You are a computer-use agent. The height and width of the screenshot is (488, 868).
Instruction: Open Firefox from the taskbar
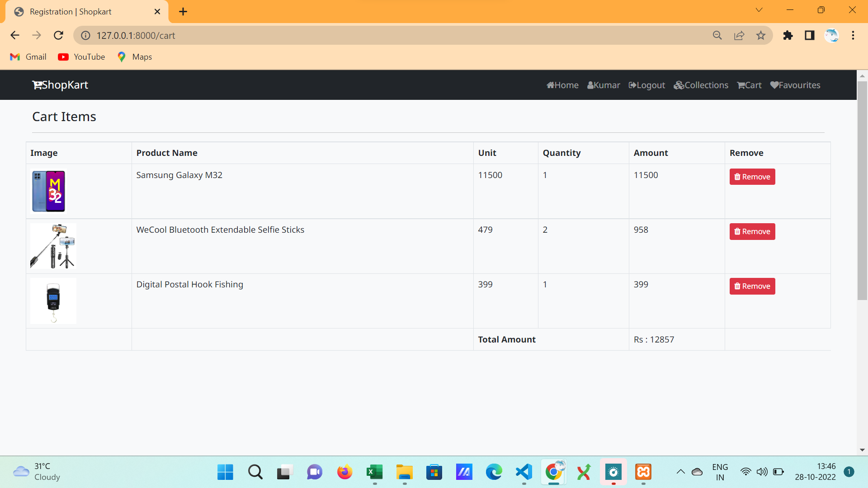tap(344, 472)
